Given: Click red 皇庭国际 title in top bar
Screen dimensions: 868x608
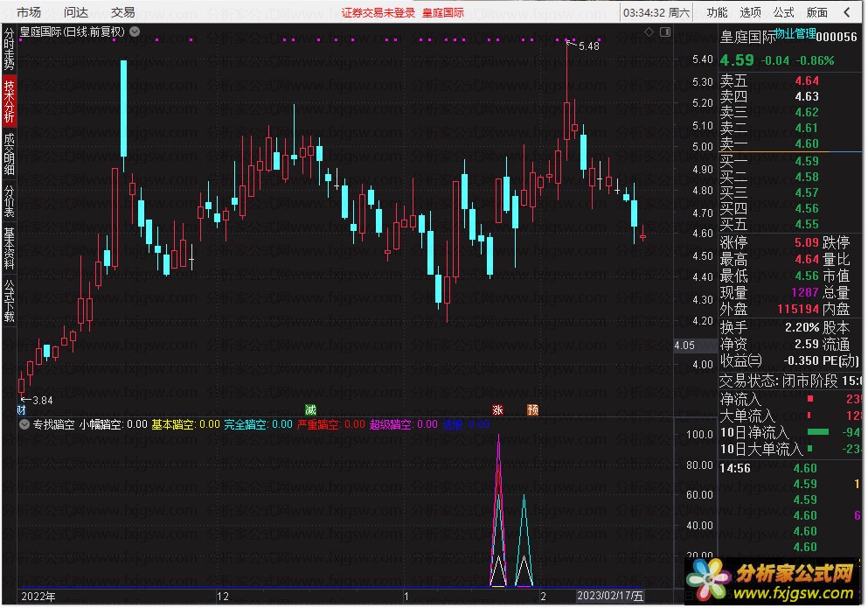Looking at the screenshot, I should pos(443,13).
